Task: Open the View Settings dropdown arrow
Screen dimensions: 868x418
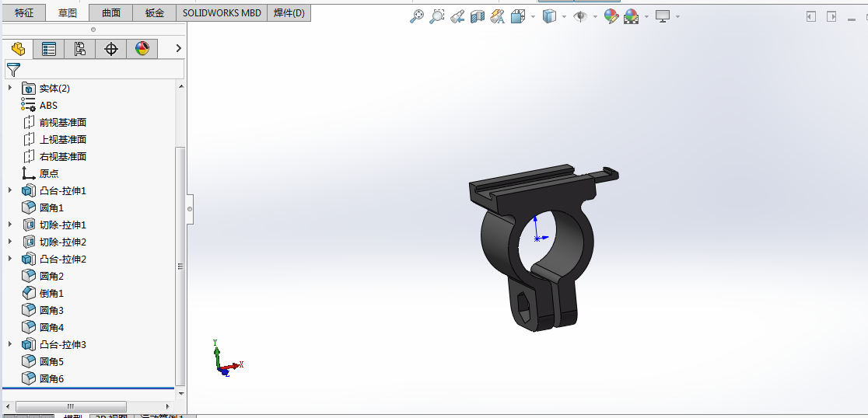Action: [x=677, y=16]
